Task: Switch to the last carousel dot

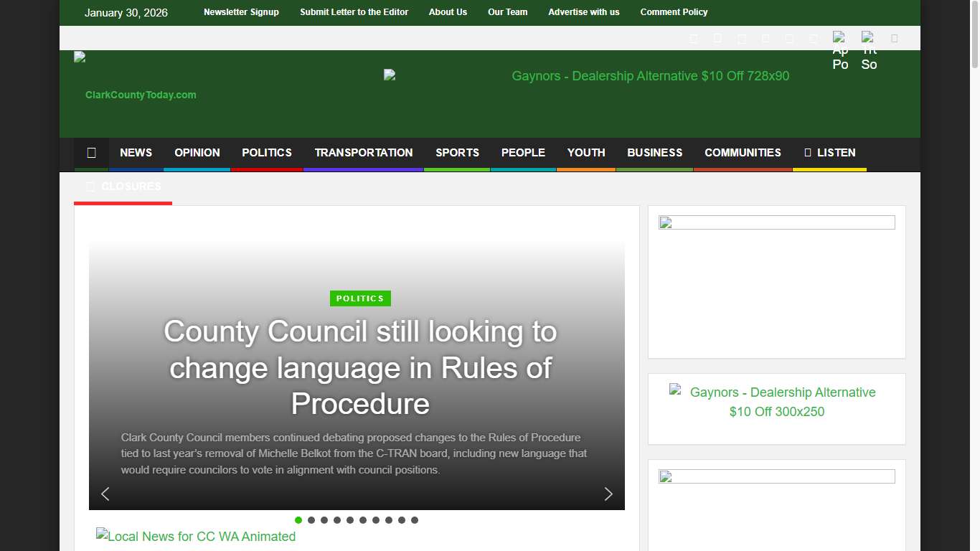Action: point(415,520)
